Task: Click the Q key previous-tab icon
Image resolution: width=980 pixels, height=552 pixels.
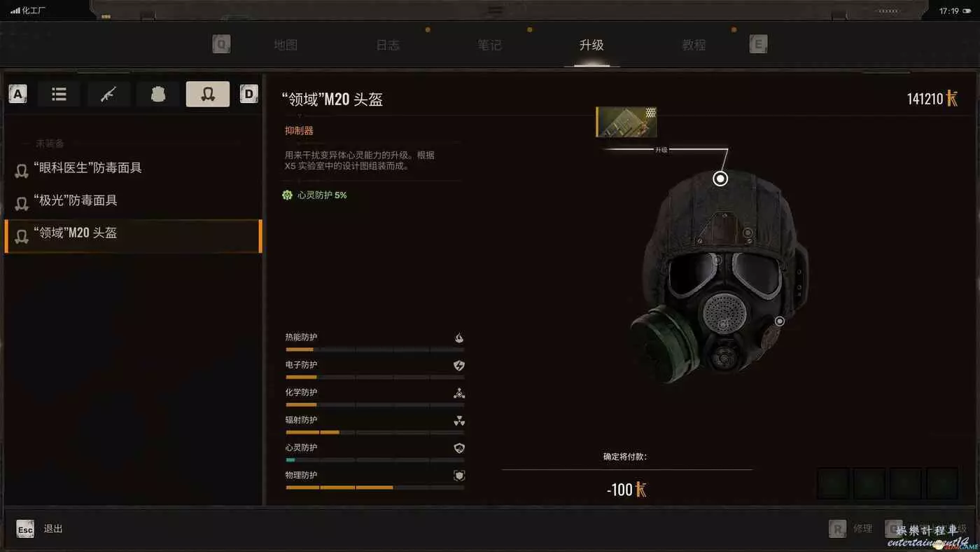Action: click(x=221, y=45)
